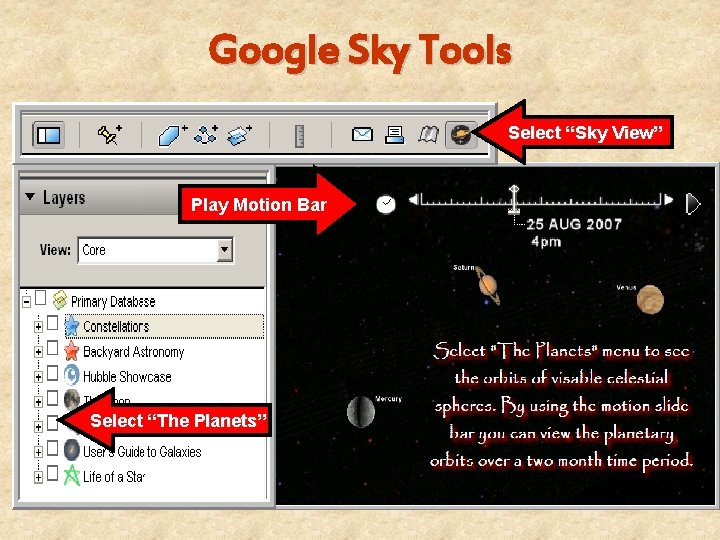Expand the Life of a Star node
720x540 pixels.
point(39,477)
